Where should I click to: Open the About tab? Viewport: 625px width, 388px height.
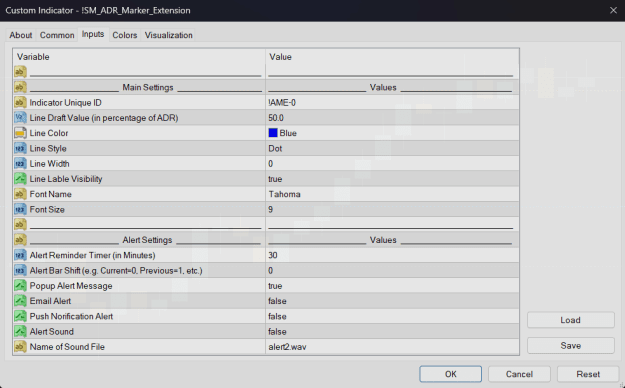click(21, 35)
